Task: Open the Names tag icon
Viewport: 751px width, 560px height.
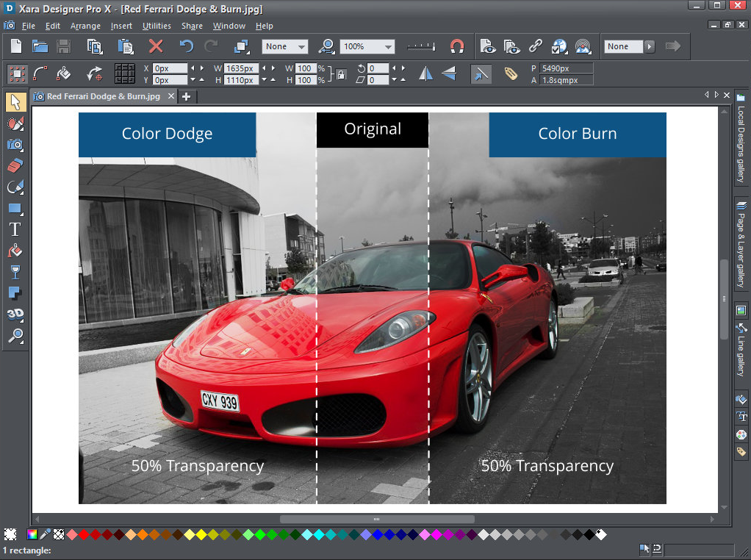Action: tap(511, 73)
